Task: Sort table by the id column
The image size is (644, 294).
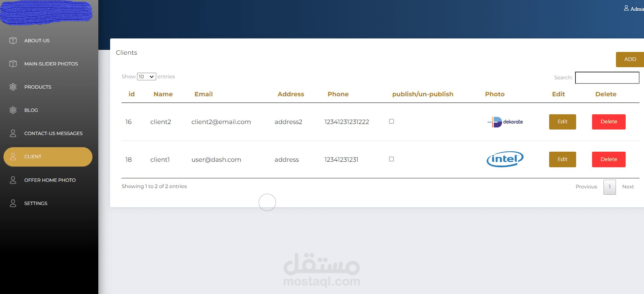Action: point(132,94)
